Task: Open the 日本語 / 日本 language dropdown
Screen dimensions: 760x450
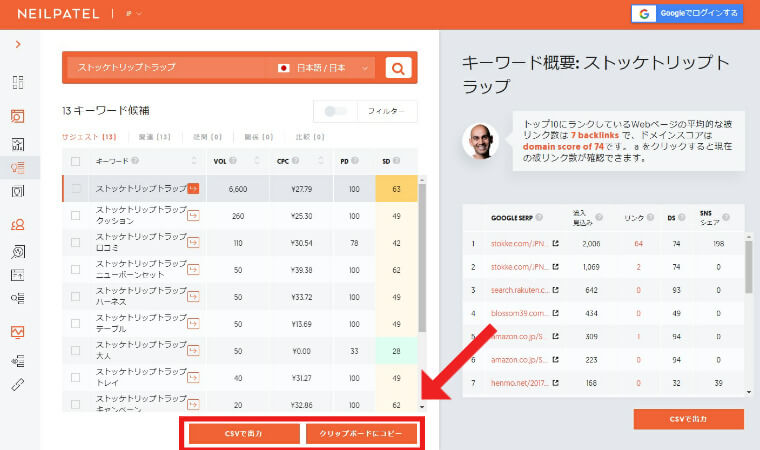Action: point(323,68)
